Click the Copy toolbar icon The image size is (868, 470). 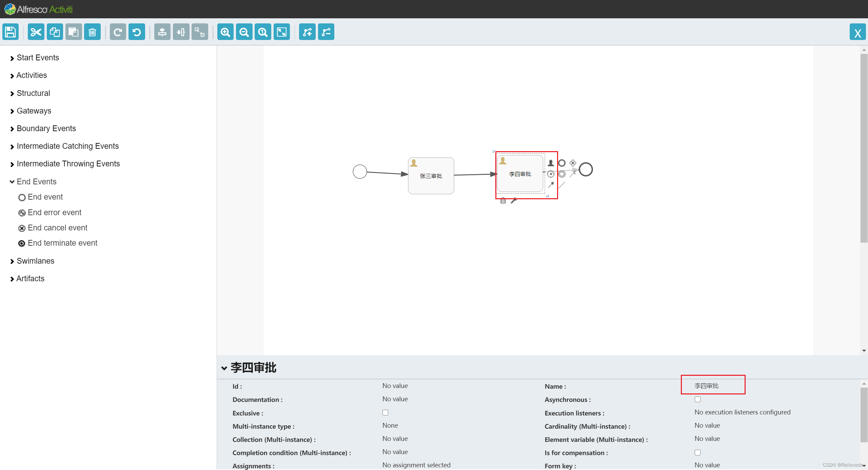(x=55, y=32)
